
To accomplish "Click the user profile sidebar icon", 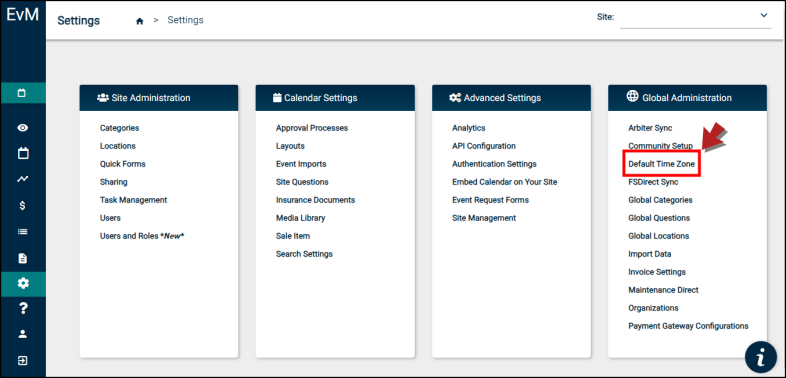I will pos(23,334).
